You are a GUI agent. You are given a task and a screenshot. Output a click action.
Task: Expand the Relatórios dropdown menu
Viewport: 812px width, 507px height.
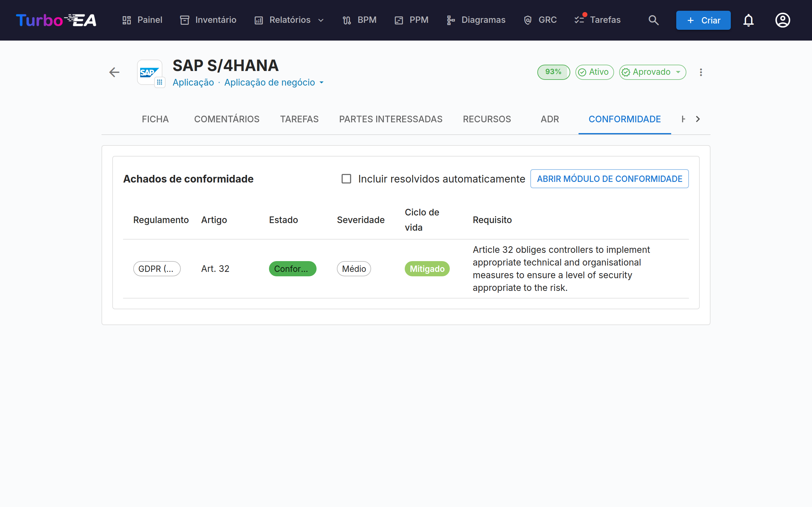[x=290, y=20]
